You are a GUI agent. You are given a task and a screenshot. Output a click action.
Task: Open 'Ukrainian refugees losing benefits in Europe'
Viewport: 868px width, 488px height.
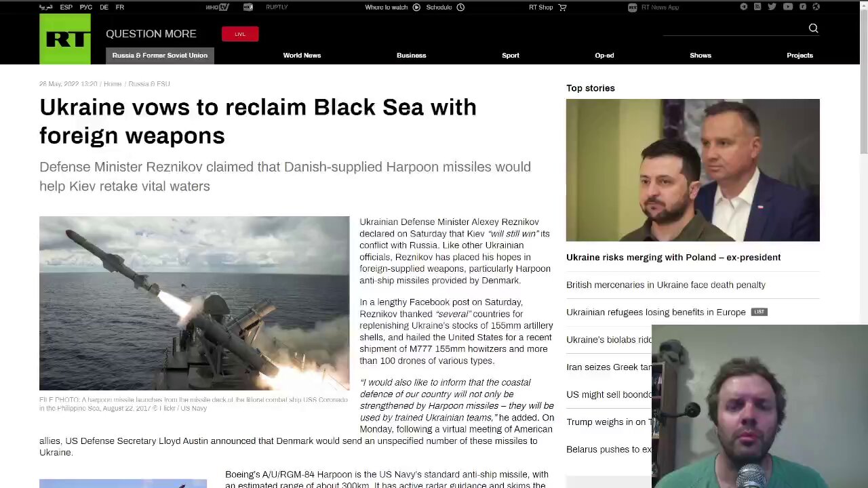(656, 312)
